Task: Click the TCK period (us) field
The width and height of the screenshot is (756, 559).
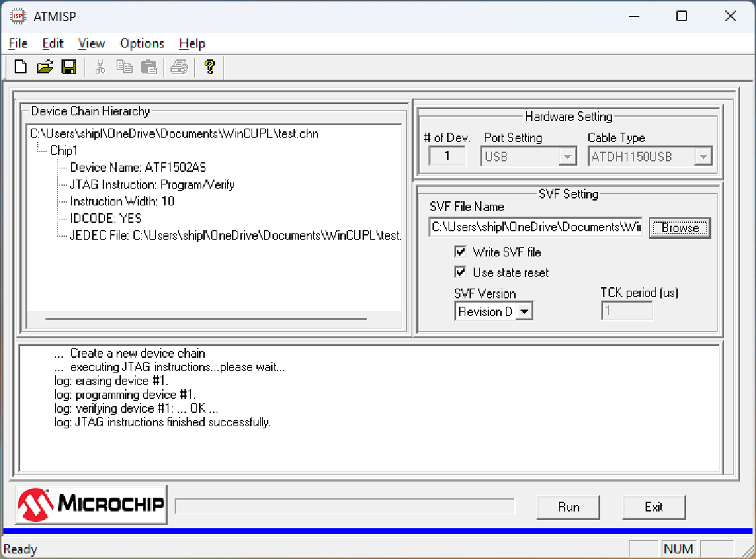Action: pyautogui.click(x=627, y=311)
